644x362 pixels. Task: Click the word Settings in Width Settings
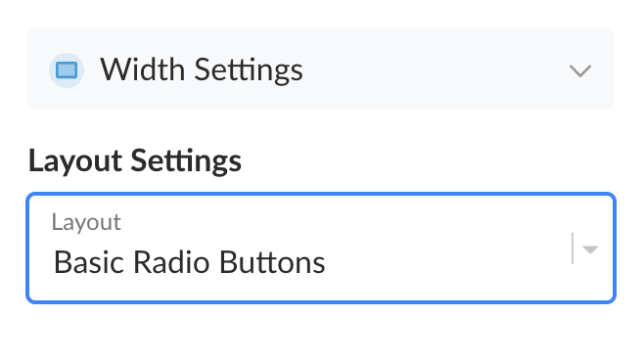point(249,71)
